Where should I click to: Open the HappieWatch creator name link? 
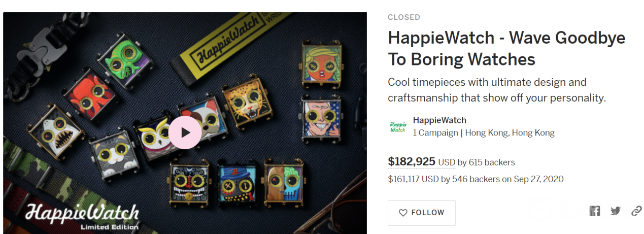pyautogui.click(x=439, y=120)
